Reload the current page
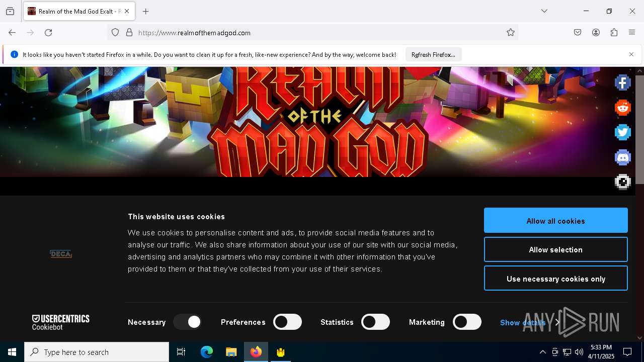Screen dimensions: 644x362 click(x=48, y=33)
